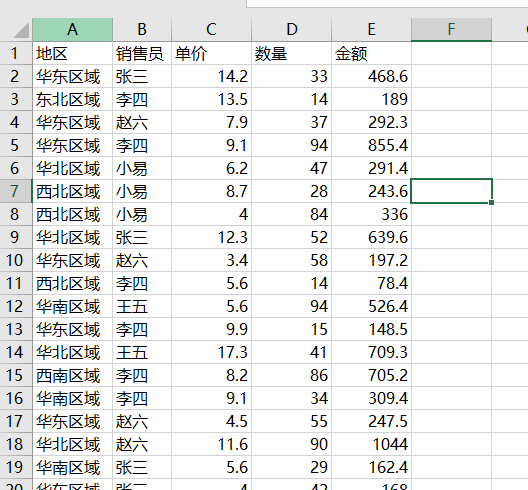The width and height of the screenshot is (528, 490).
Task: Select column E header
Action: 371,30
